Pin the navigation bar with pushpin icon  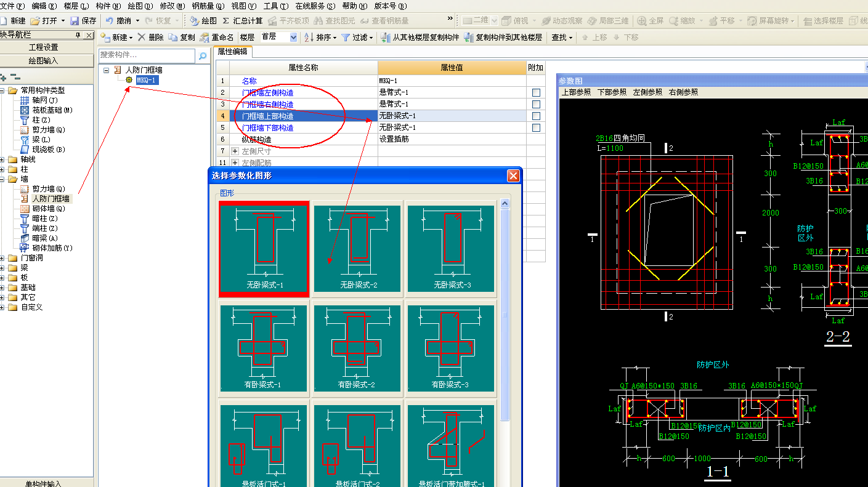point(78,35)
